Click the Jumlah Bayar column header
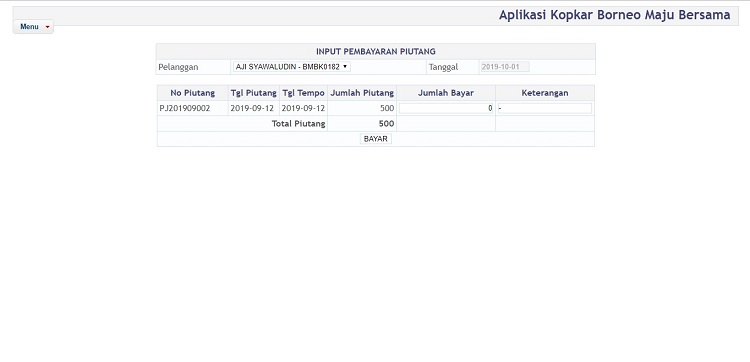The width and height of the screenshot is (750, 362). click(446, 93)
